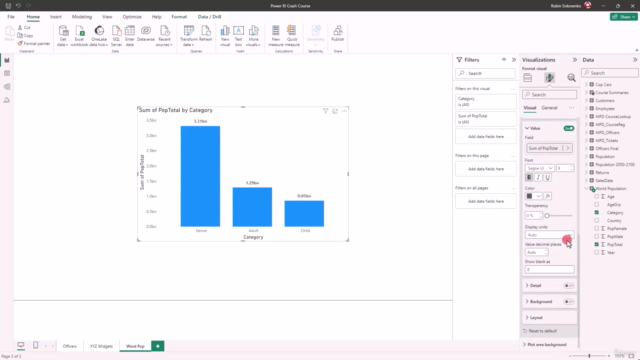Check the Year field checkbox
The image size is (640, 360).
coord(597,253)
